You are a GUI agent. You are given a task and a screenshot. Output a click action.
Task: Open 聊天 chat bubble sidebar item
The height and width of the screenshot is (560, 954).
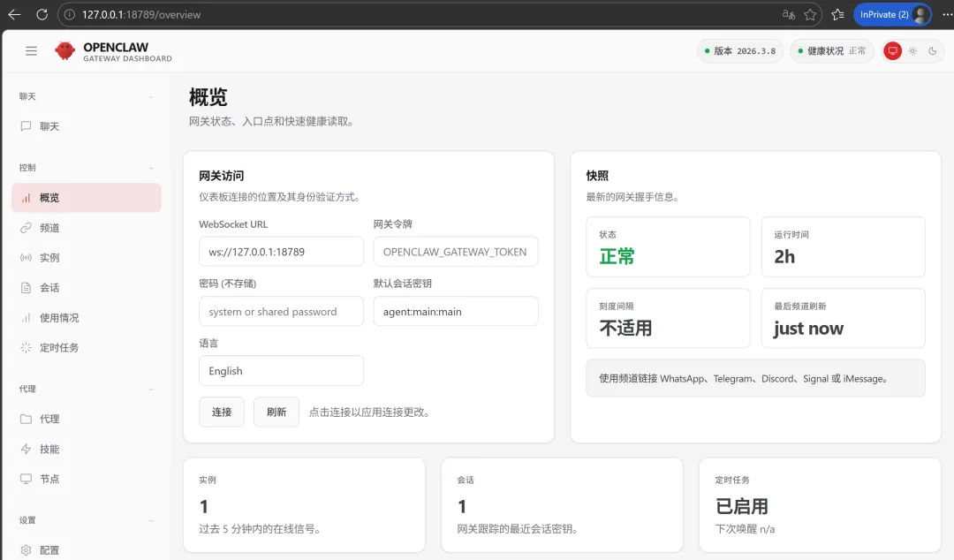pos(87,126)
